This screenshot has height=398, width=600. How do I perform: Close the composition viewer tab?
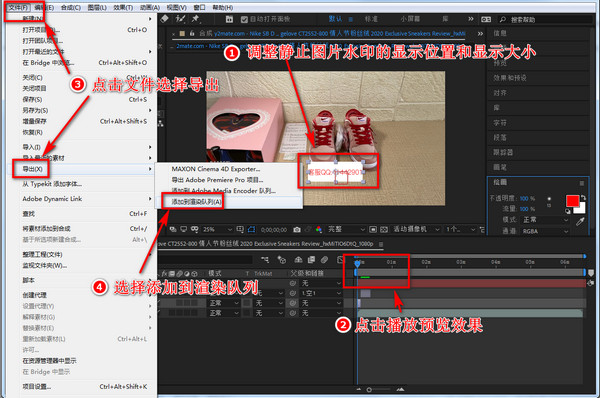pyautogui.click(x=173, y=34)
